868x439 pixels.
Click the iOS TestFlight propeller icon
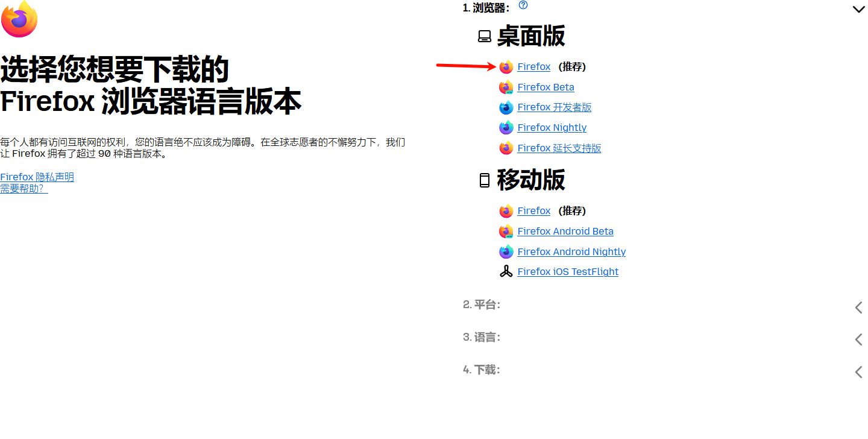click(506, 272)
